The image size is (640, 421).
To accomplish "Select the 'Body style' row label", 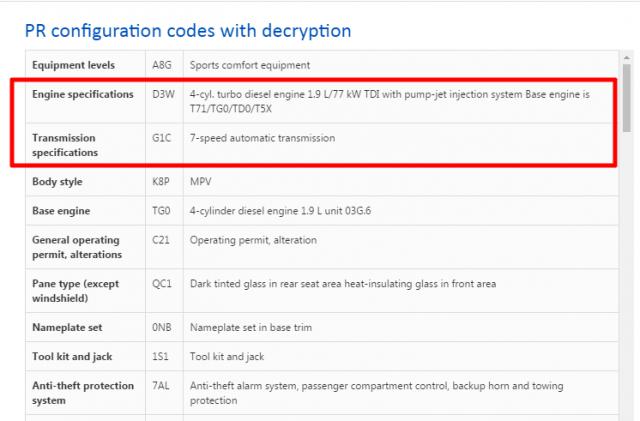I will click(x=57, y=182).
